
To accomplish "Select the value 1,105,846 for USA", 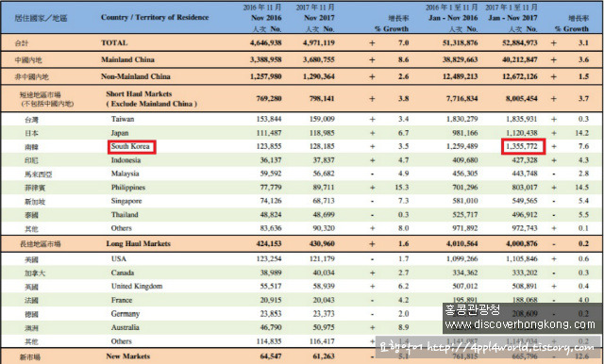I will tap(522, 259).
